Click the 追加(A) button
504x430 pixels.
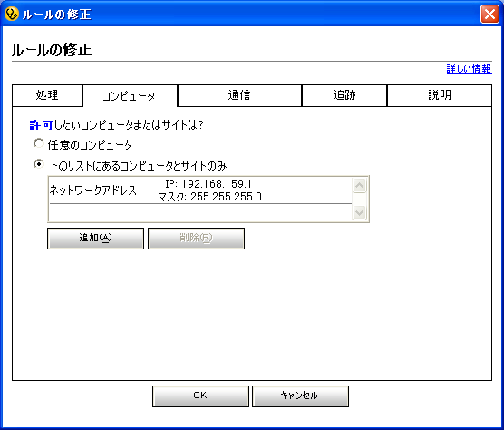tap(95, 239)
